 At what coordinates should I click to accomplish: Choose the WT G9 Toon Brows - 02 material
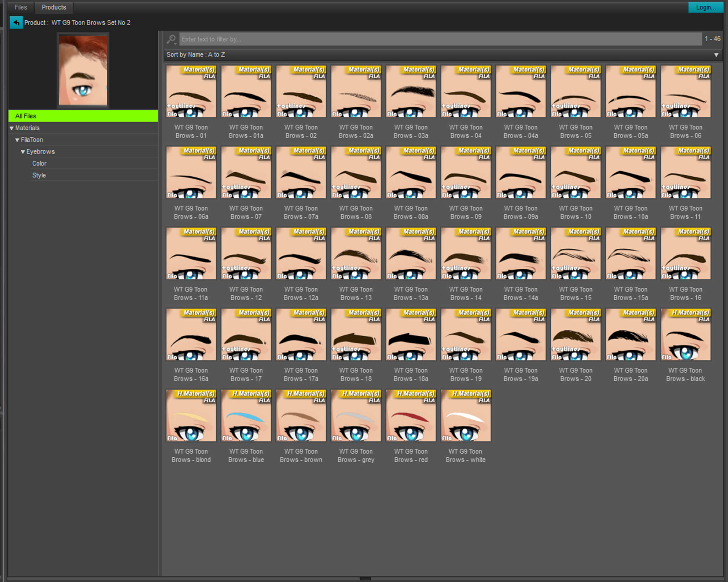coord(301,91)
